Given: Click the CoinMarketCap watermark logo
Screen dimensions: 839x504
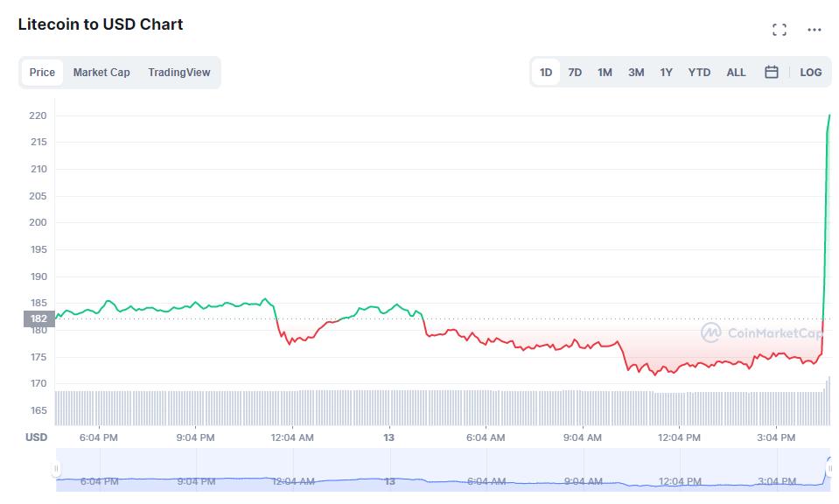Looking at the screenshot, I should [761, 332].
